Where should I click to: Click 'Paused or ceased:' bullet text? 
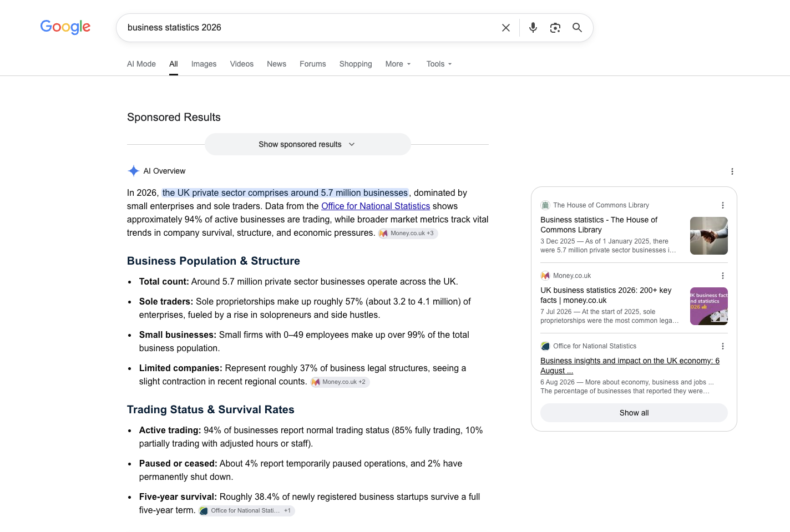[x=178, y=464]
